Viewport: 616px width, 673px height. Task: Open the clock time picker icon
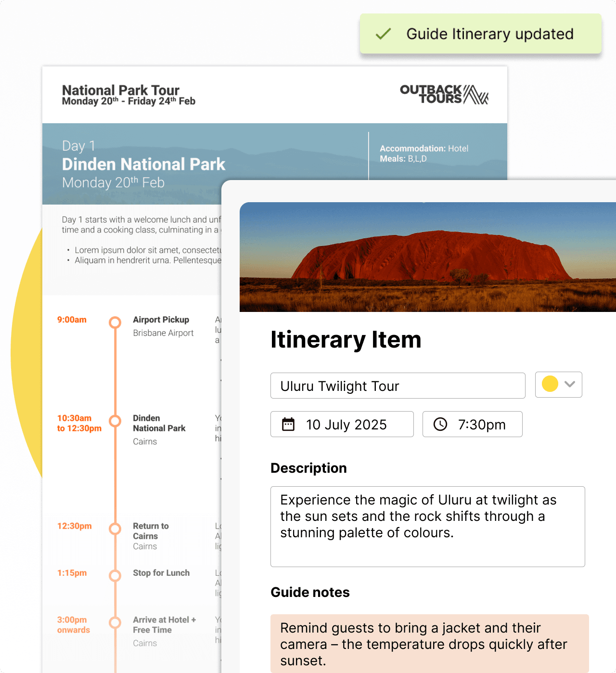(441, 424)
